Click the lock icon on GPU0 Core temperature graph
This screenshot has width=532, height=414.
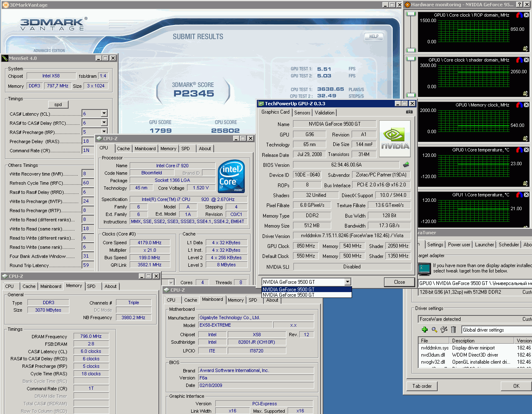point(525,183)
